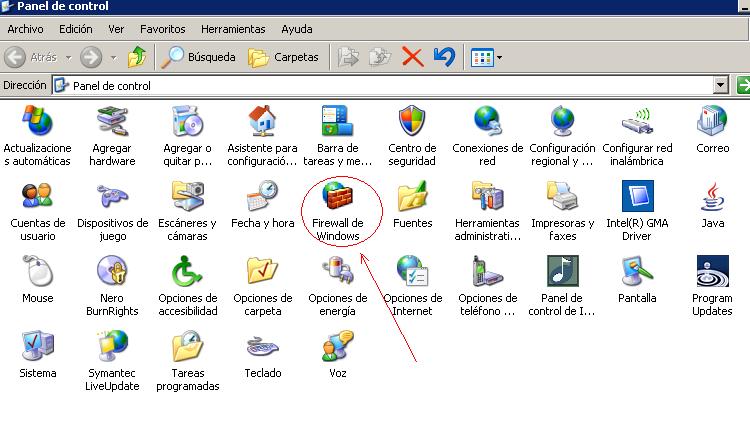
Task: Open Impresoras y faxes icon
Action: point(562,196)
